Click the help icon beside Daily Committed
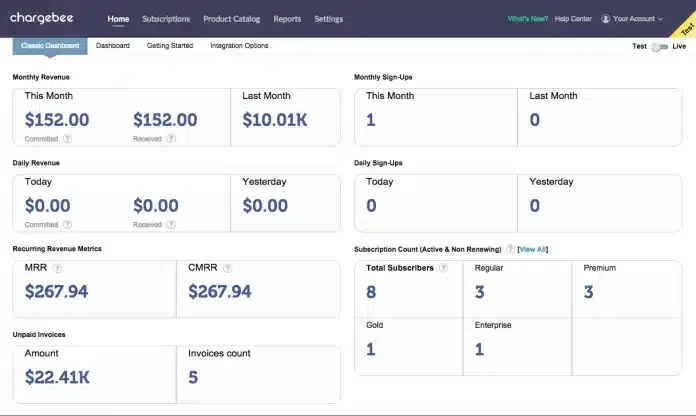The width and height of the screenshot is (696, 416). pos(67,224)
